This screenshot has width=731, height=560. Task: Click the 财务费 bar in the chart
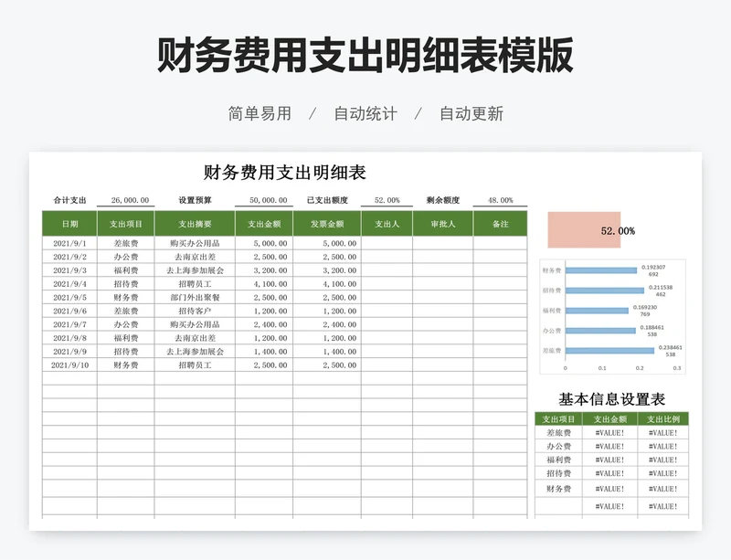601,270
